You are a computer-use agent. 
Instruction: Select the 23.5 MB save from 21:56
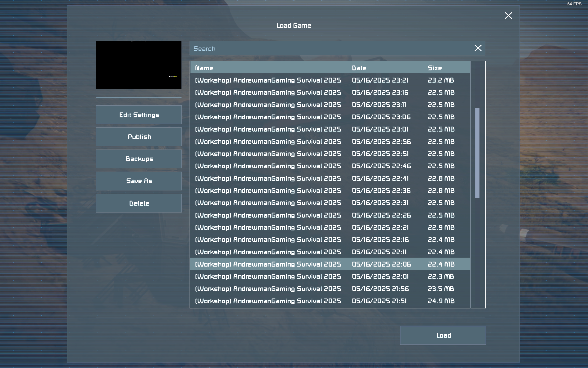330,289
